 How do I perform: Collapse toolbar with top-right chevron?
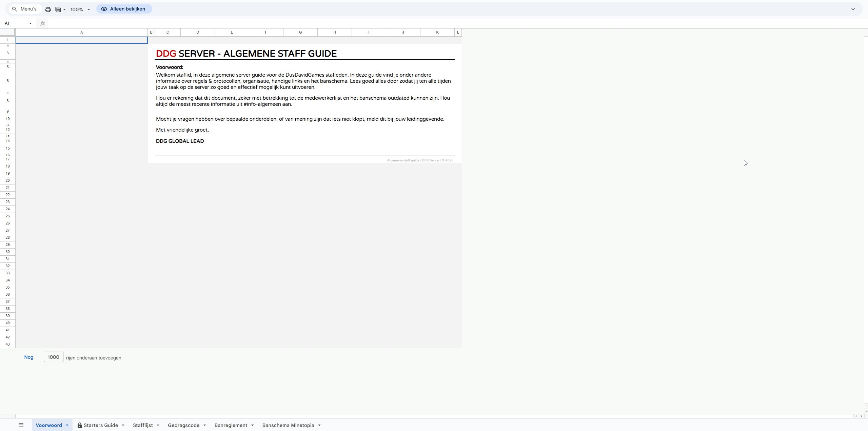click(x=853, y=9)
